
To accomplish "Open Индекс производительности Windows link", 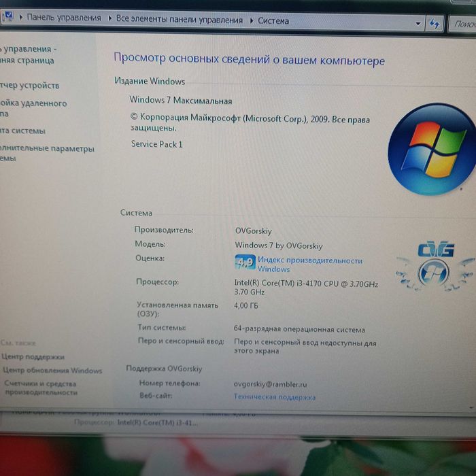I will (x=310, y=265).
